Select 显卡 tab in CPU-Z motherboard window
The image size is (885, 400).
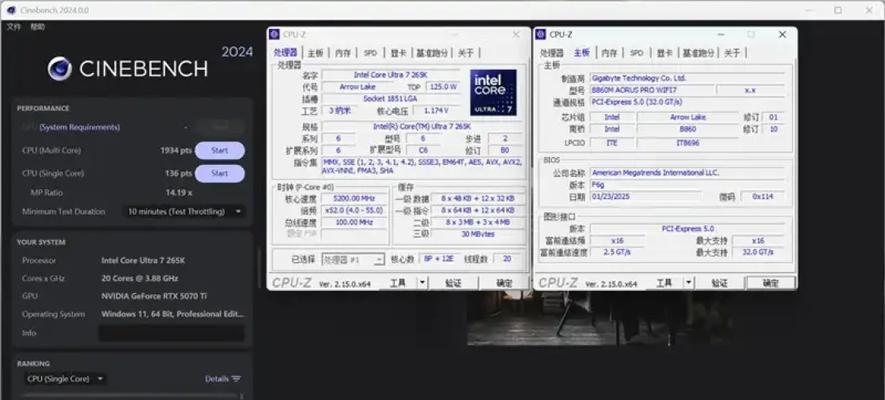pos(664,53)
